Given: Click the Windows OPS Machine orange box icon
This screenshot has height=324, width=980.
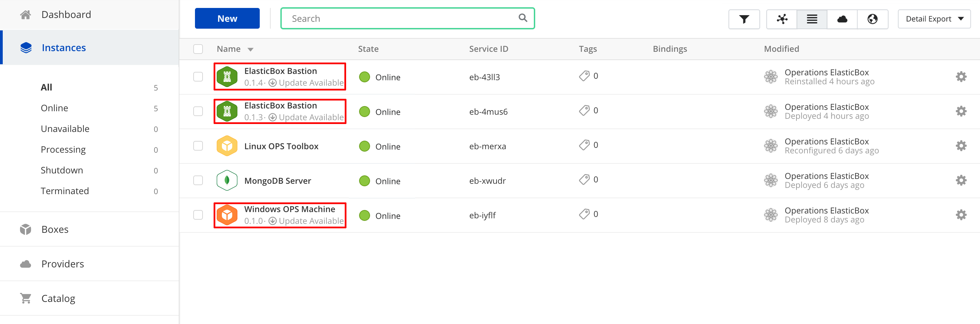Looking at the screenshot, I should pyautogui.click(x=227, y=215).
